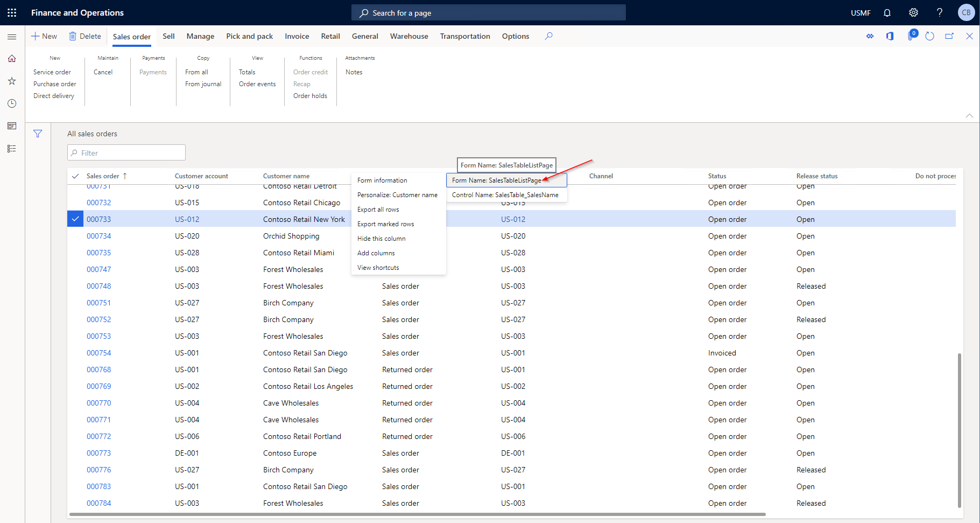
Task: Select Export all rows
Action: tap(398, 210)
